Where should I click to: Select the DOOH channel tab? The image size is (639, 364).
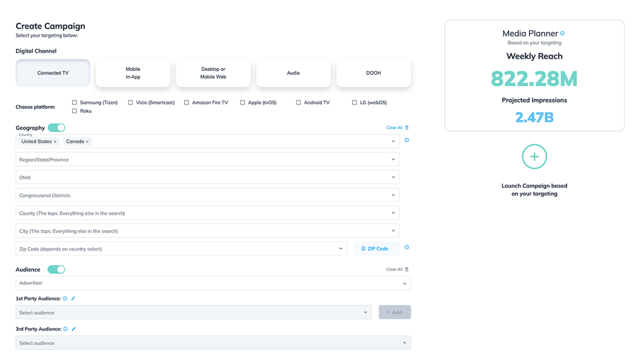coord(373,73)
